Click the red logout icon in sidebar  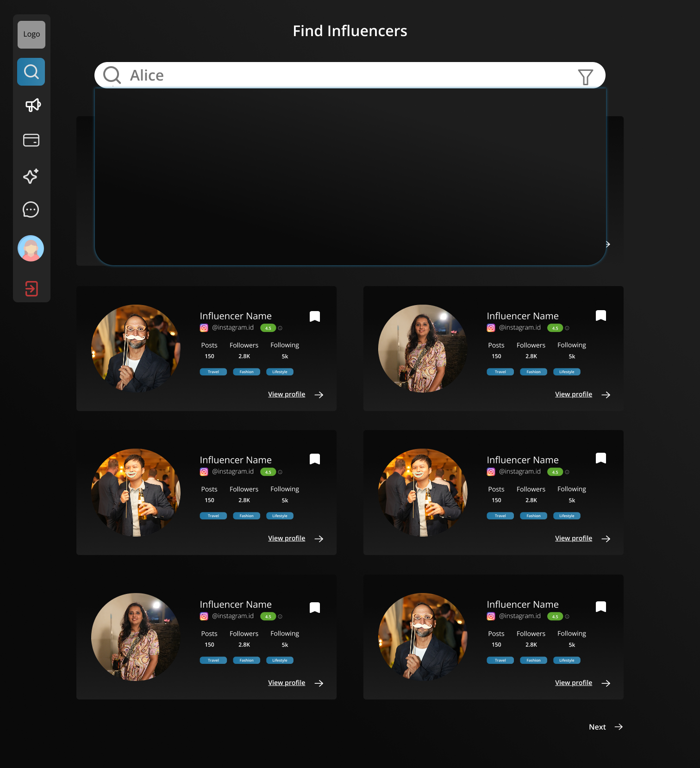[31, 289]
